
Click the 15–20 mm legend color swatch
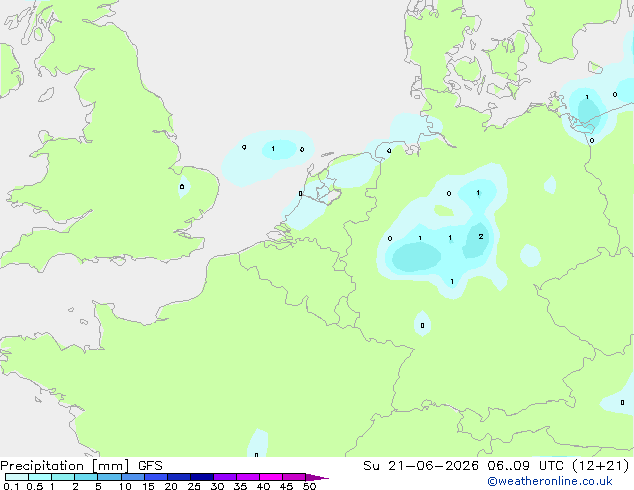pyautogui.click(x=155, y=477)
